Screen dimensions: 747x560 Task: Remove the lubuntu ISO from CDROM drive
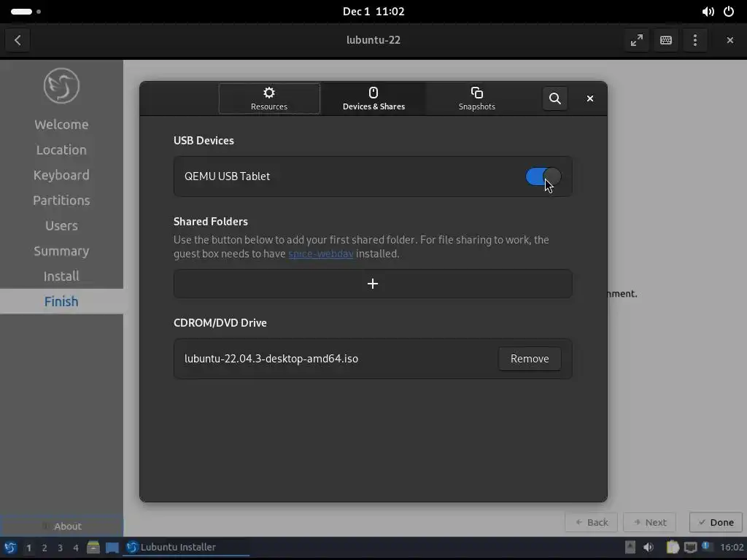530,359
